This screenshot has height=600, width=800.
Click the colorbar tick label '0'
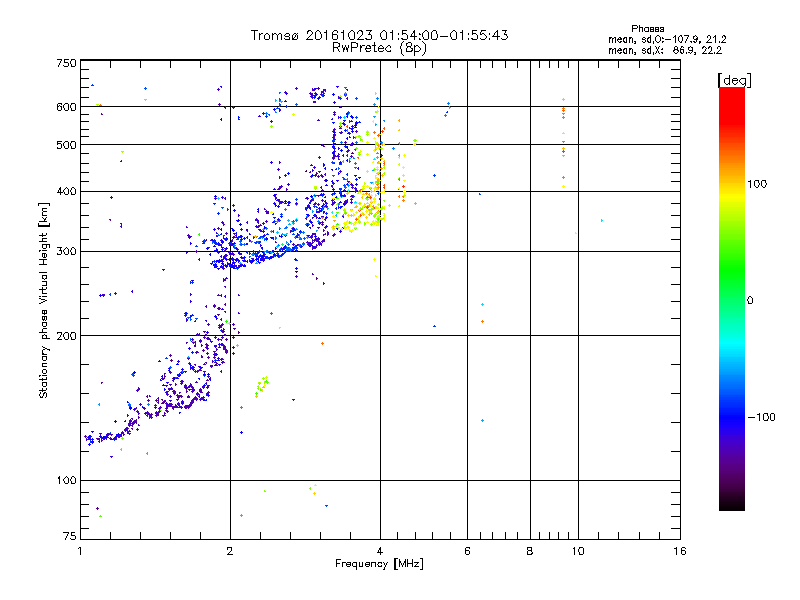pyautogui.click(x=750, y=301)
